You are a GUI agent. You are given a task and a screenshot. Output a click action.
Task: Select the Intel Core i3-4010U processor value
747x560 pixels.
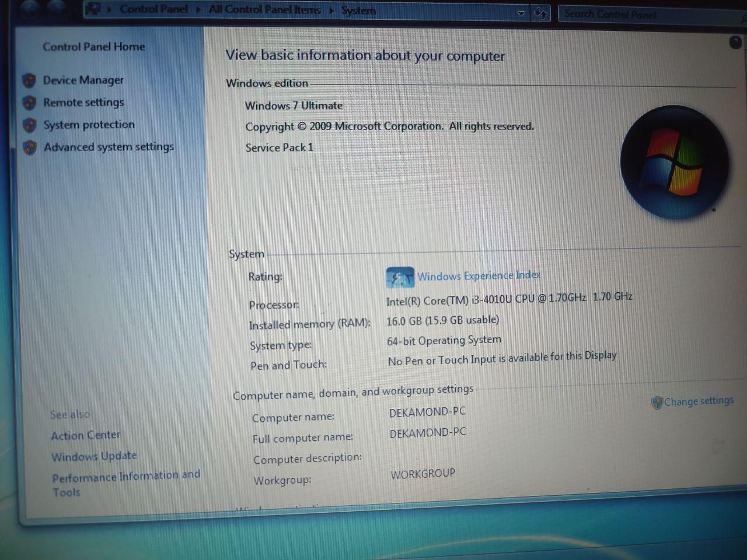pos(509,299)
